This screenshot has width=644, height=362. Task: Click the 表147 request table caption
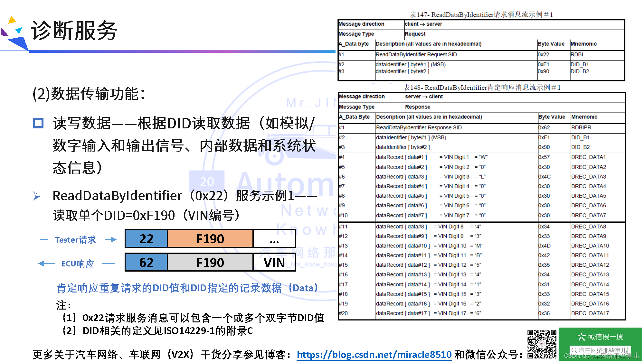481,14
